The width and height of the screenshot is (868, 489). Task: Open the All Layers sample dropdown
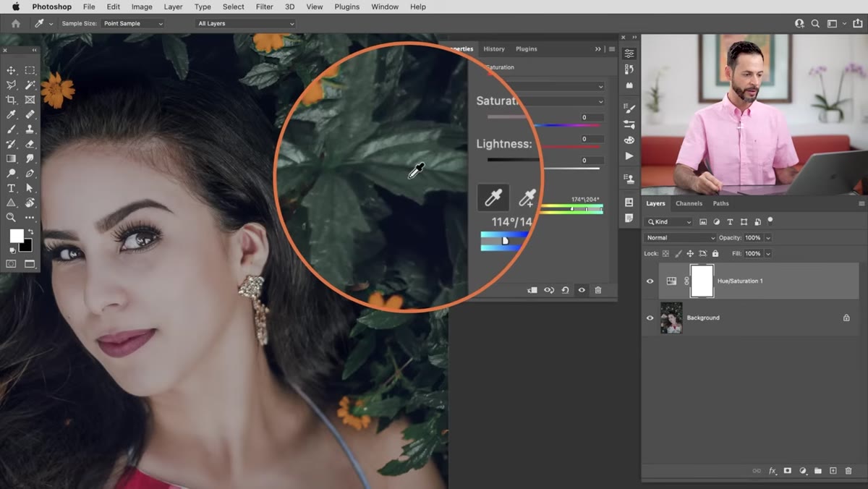click(x=246, y=23)
